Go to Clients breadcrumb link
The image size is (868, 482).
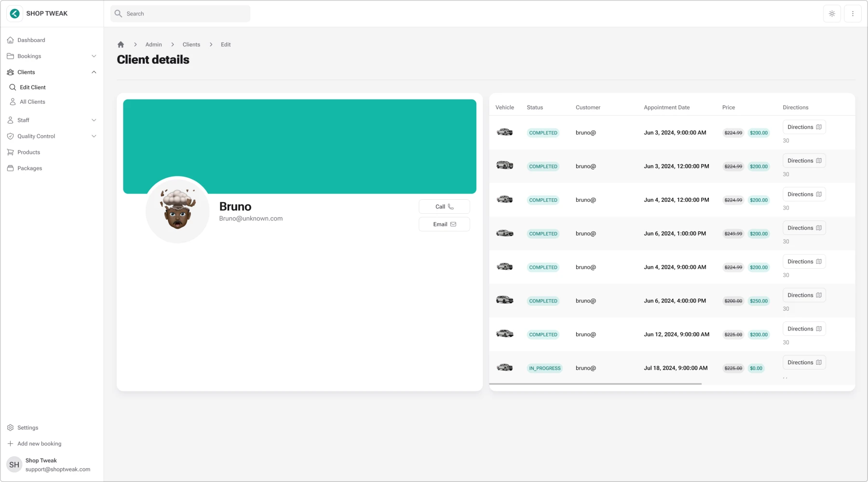point(191,44)
